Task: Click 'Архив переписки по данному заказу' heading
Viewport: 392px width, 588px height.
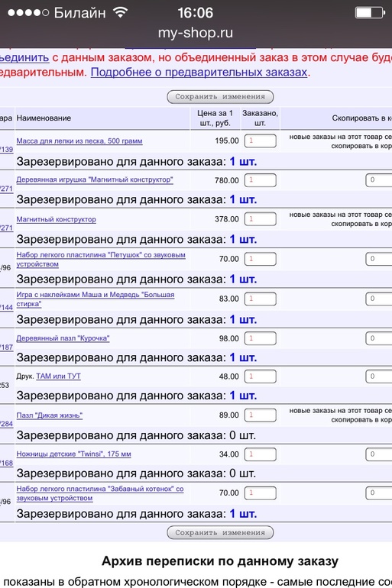Action: 220,561
